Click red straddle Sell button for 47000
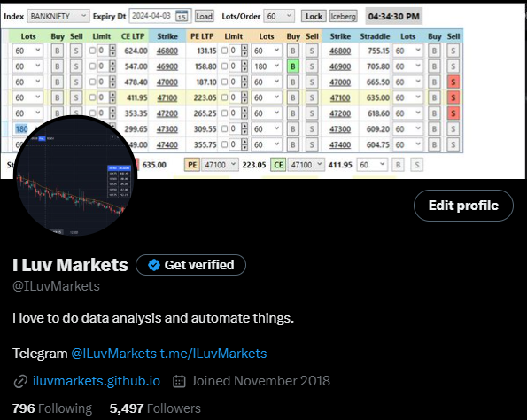Viewport: 527px width, 420px height. click(453, 82)
